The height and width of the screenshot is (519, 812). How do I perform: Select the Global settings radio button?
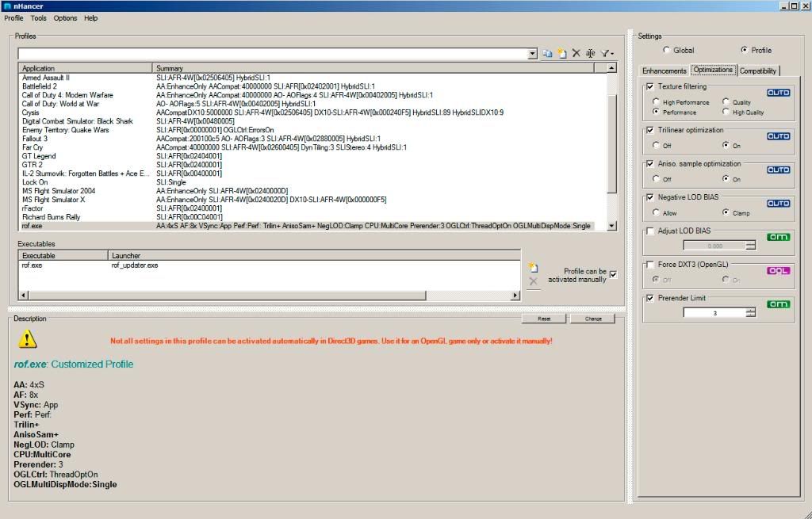(666, 50)
